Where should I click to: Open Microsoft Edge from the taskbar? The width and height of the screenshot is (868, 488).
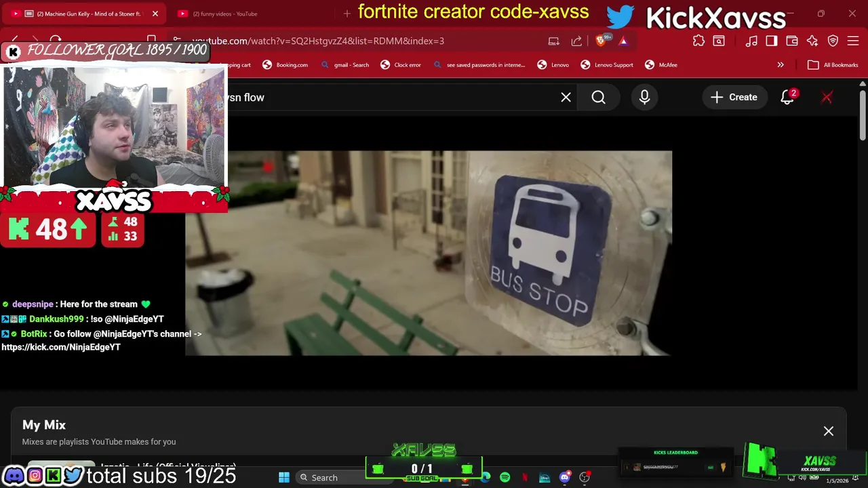[x=486, y=478]
